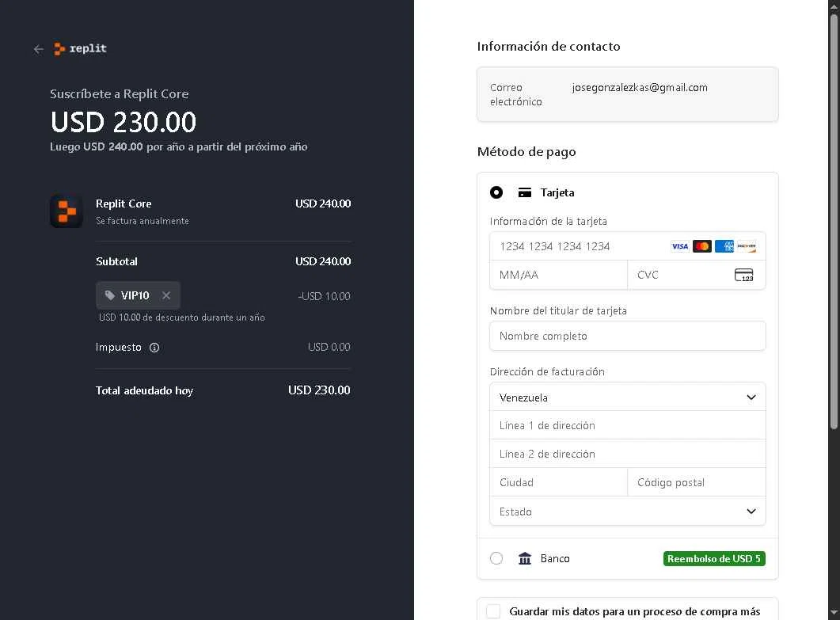Click the MM/AA expiry field
The image size is (840, 620).
558,275
